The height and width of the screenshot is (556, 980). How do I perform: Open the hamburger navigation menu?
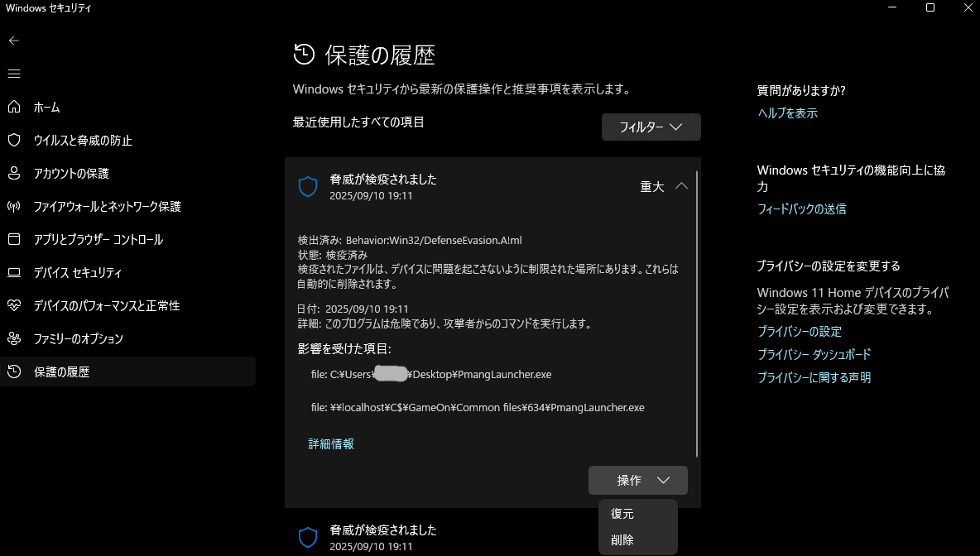click(x=14, y=74)
